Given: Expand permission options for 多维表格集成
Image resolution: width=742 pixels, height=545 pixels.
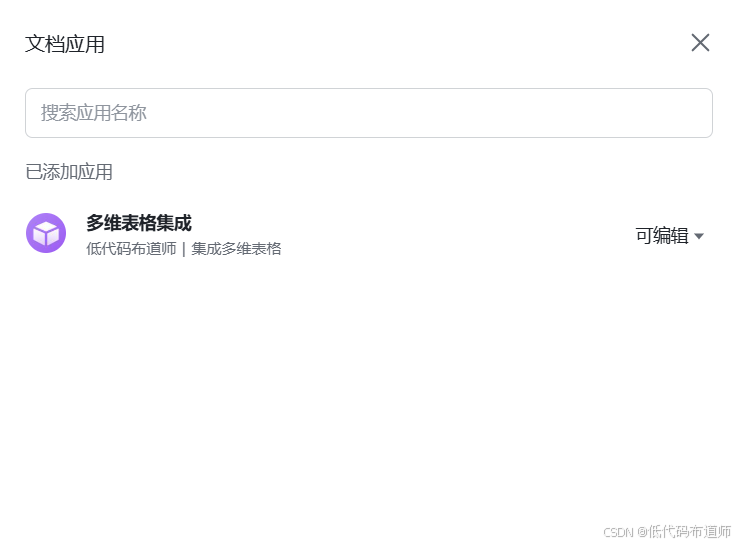Looking at the screenshot, I should (669, 236).
